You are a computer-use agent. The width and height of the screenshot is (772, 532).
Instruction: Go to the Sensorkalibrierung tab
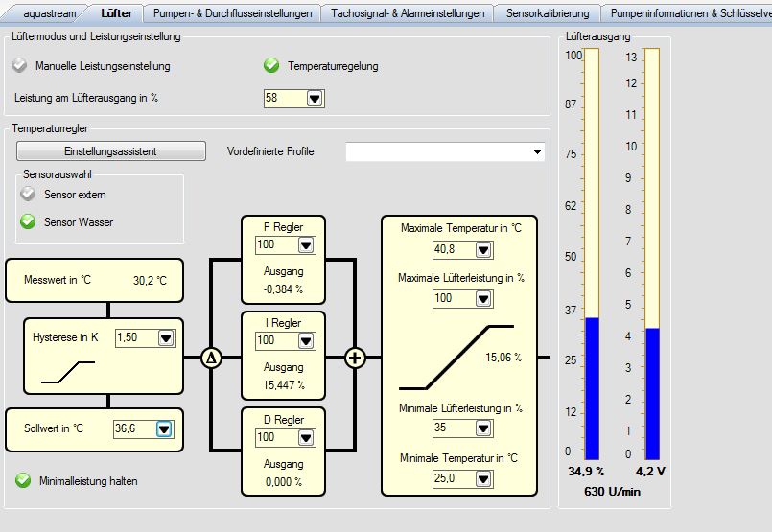[547, 13]
